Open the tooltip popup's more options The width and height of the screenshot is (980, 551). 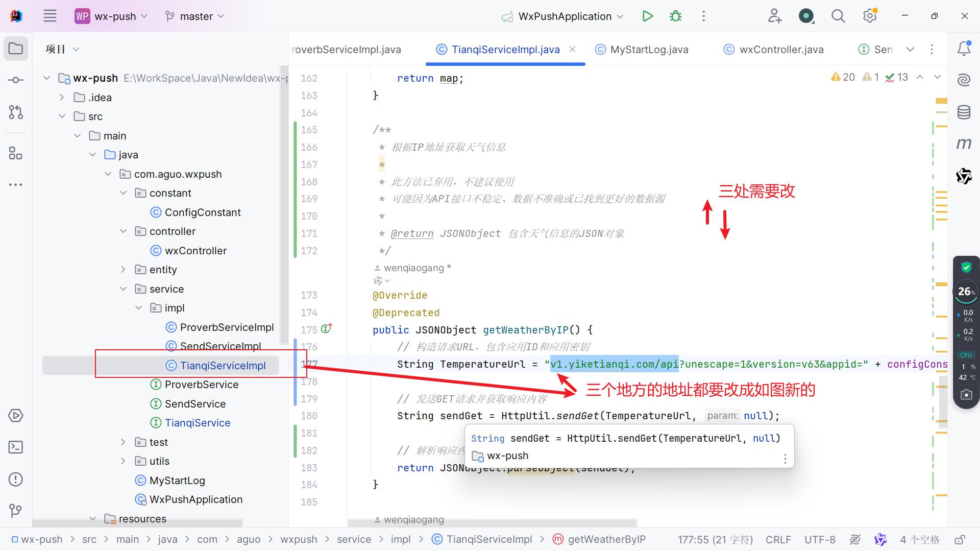click(x=785, y=459)
